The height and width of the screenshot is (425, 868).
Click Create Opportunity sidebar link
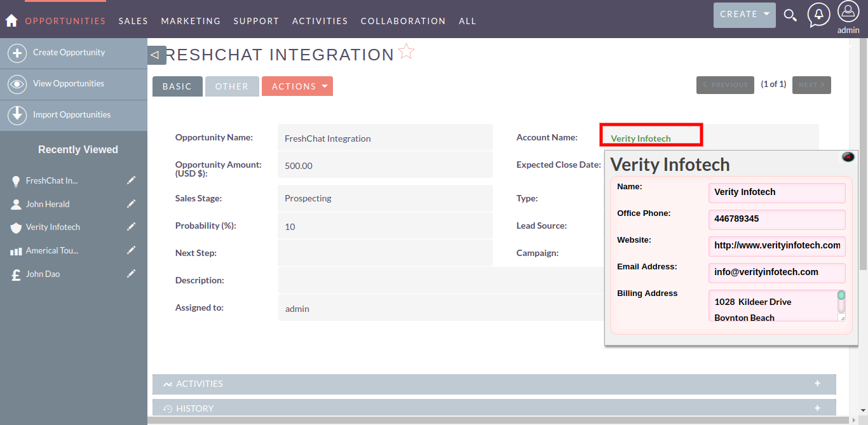pyautogui.click(x=69, y=53)
